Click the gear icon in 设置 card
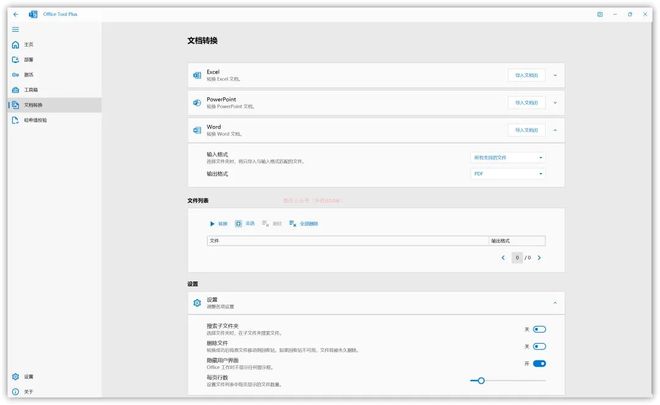The width and height of the screenshot is (660, 405). pos(197,303)
